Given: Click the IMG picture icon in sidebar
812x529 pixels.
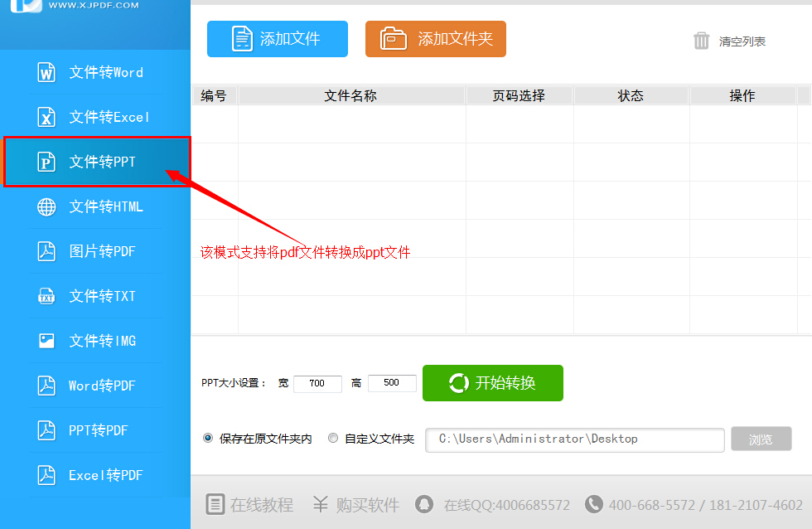Looking at the screenshot, I should pyautogui.click(x=46, y=341).
